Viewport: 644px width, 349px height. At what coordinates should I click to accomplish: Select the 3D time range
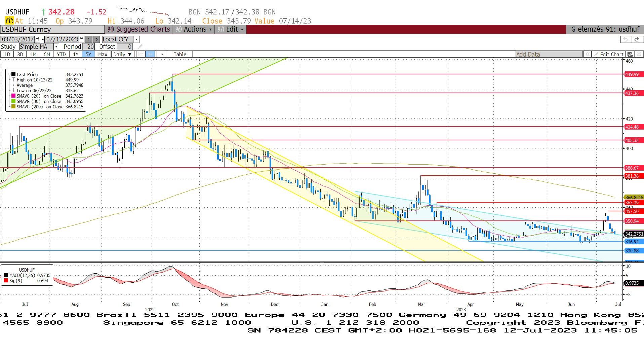click(20, 54)
